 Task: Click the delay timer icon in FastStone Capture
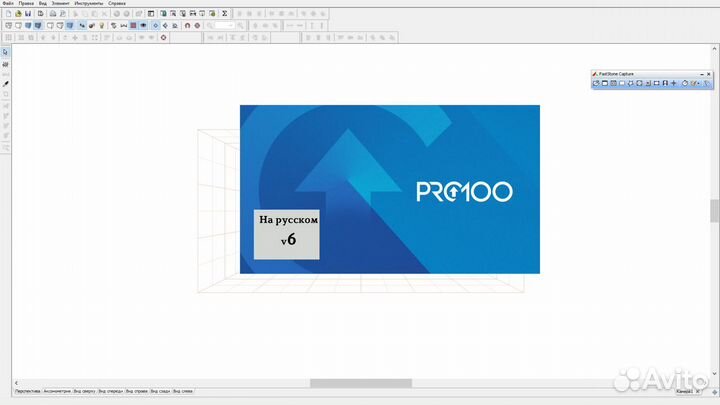pyautogui.click(x=685, y=83)
